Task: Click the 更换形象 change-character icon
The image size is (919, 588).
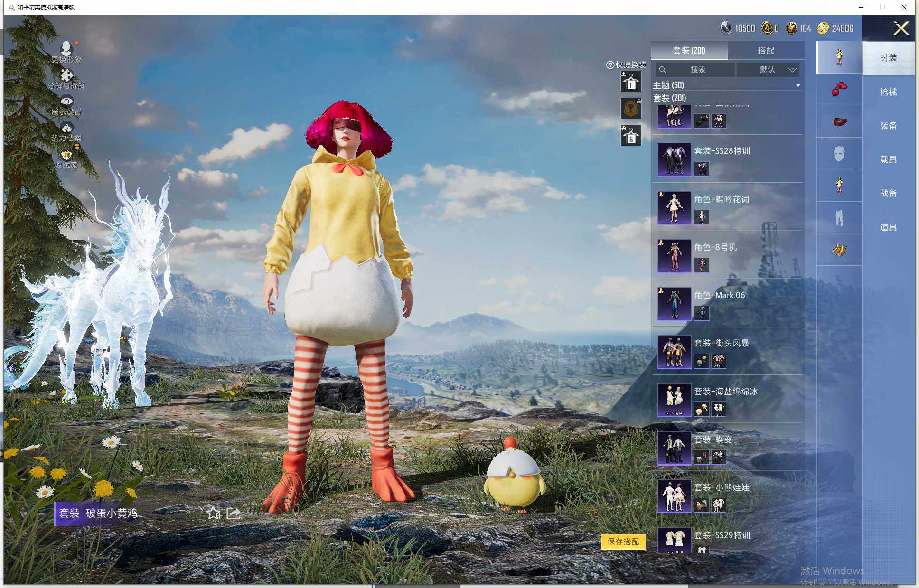Action: [66, 48]
